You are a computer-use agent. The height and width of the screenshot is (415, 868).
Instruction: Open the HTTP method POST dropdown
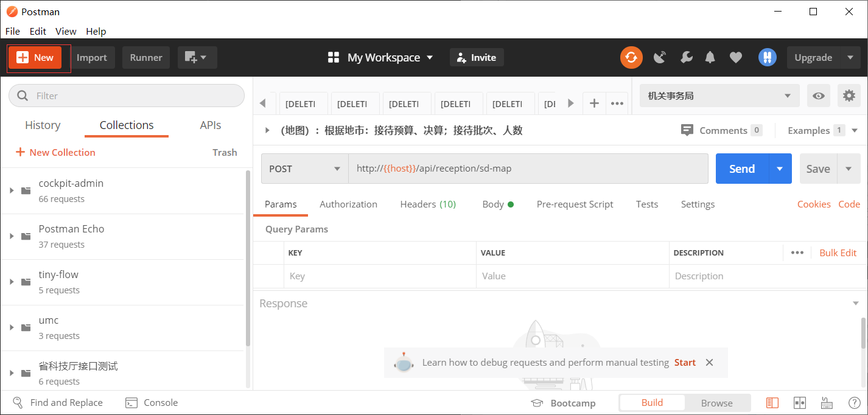click(x=304, y=169)
